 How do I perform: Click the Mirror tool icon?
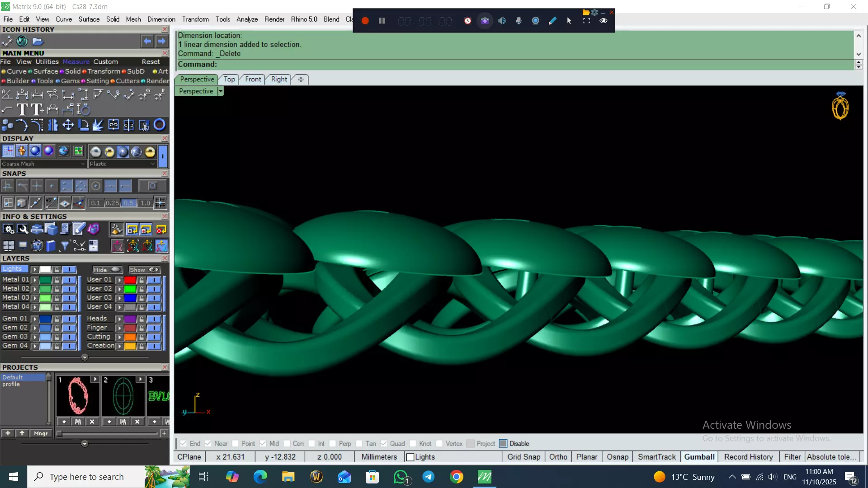tap(53, 125)
